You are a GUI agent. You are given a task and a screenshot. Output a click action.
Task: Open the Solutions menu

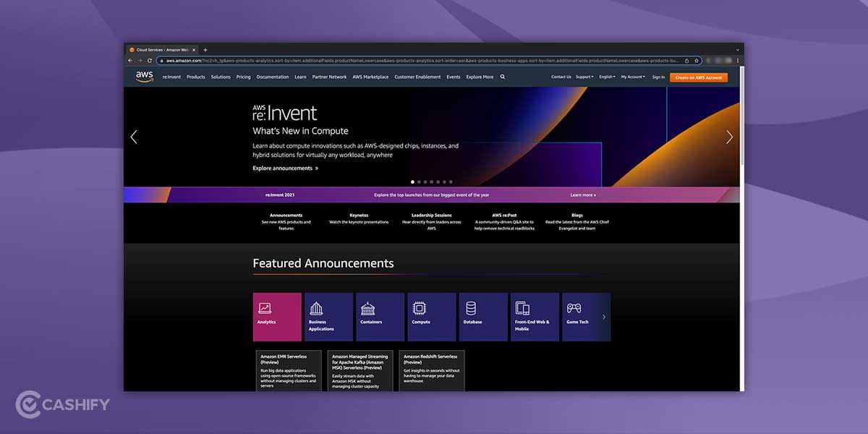(221, 77)
